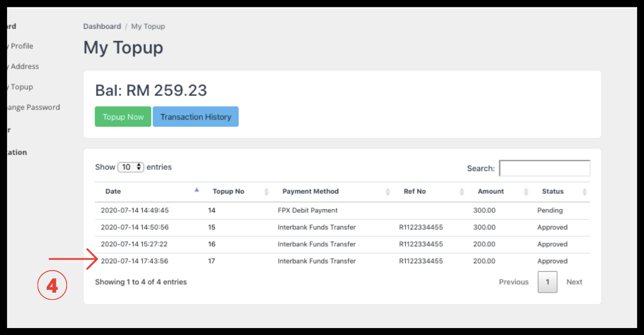
Task: Select My Topup sidebar item
Action: point(20,87)
